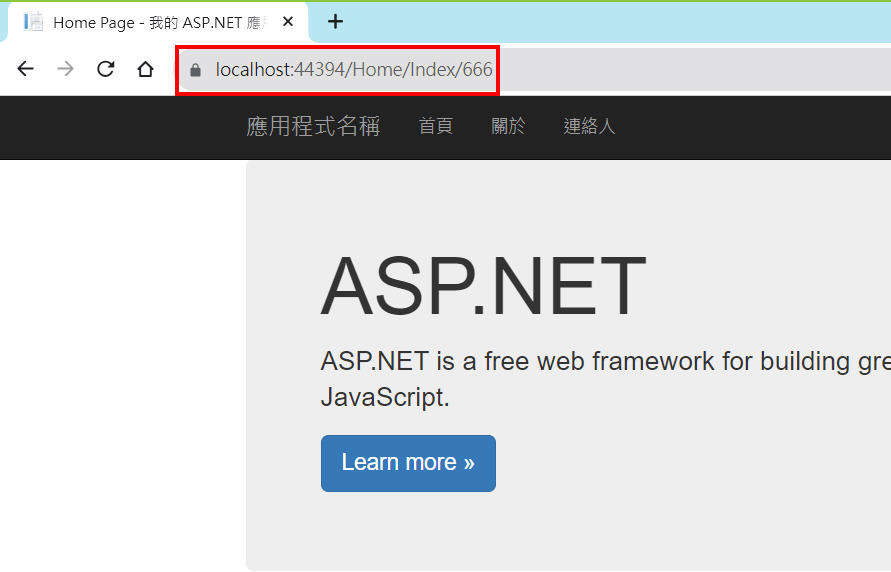Click the browser forward arrow
The width and height of the screenshot is (891, 572).
pyautogui.click(x=65, y=69)
